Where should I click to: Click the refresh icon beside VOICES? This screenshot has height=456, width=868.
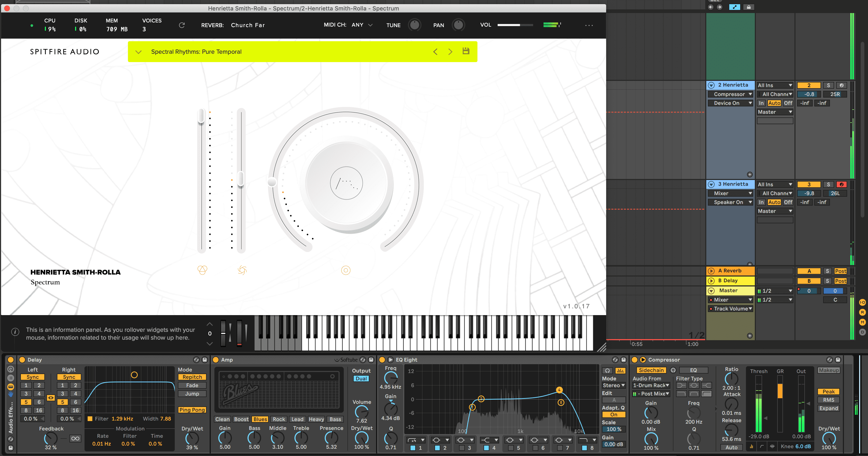pyautogui.click(x=182, y=25)
